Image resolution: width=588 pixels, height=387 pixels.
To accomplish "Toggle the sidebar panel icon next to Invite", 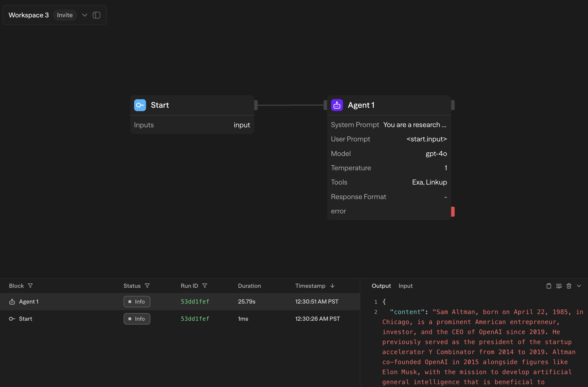I will click(96, 15).
